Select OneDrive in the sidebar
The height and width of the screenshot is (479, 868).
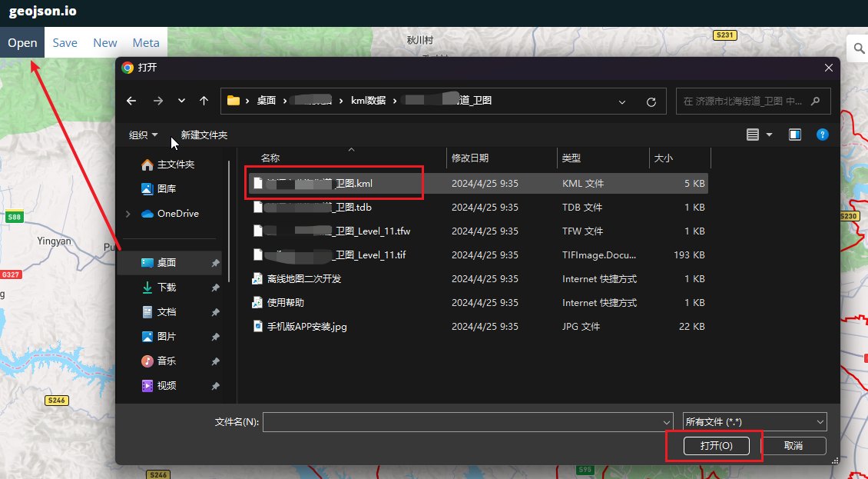171,214
